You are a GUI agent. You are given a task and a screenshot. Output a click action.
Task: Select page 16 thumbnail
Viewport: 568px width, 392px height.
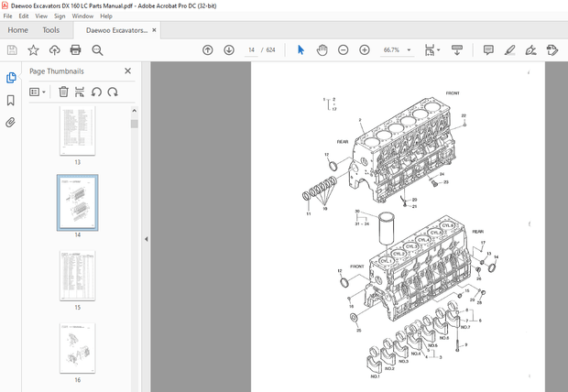coord(78,348)
